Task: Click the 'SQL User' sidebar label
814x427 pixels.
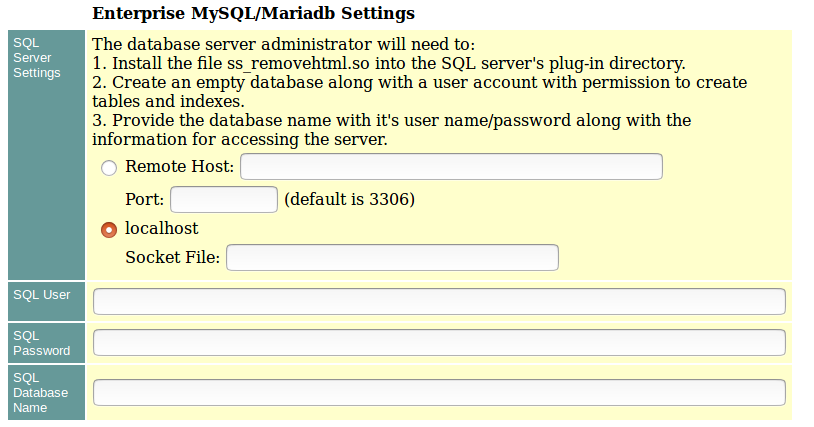Action: pyautogui.click(x=41, y=294)
